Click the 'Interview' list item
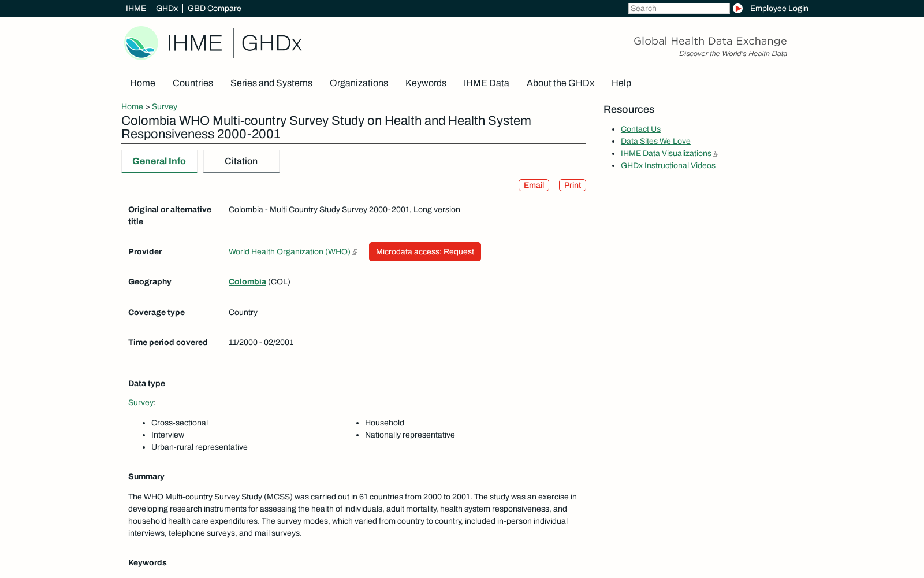Screen dimensions: 924x578 tap(167, 435)
